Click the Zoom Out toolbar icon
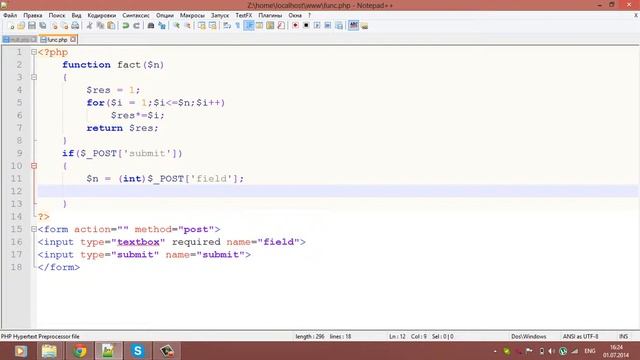640x360 pixels. click(x=187, y=26)
